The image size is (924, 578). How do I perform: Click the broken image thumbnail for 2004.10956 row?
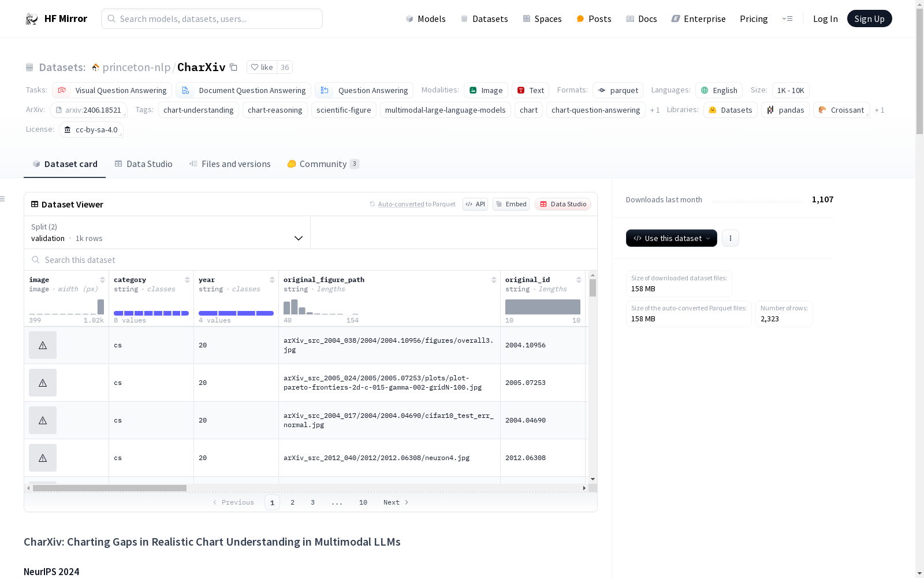(x=43, y=345)
